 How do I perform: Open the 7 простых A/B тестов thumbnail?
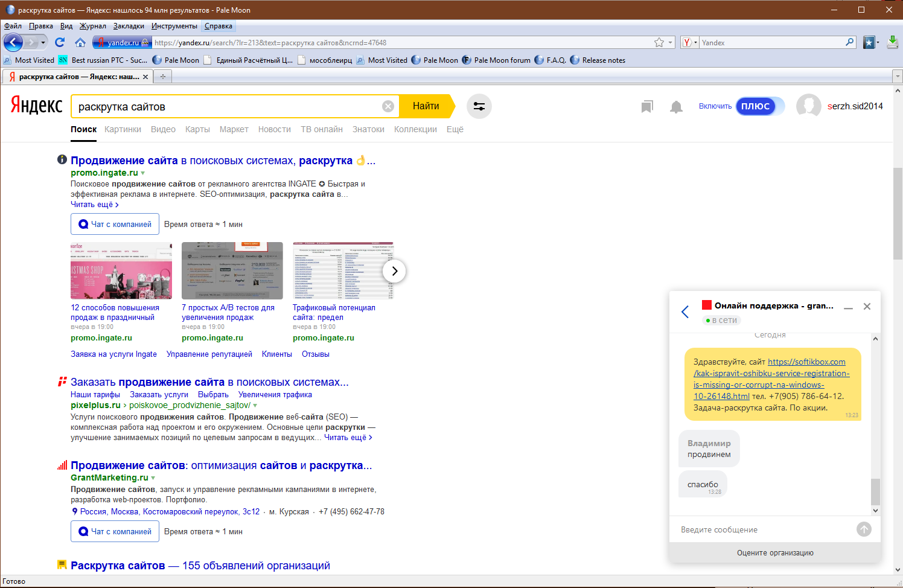232,271
